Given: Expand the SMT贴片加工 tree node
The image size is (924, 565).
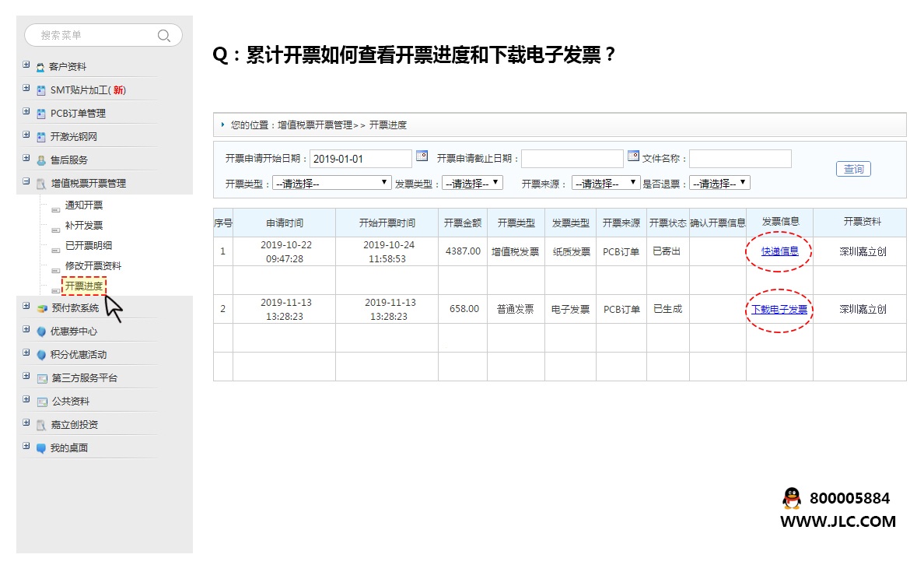Looking at the screenshot, I should 26,89.
